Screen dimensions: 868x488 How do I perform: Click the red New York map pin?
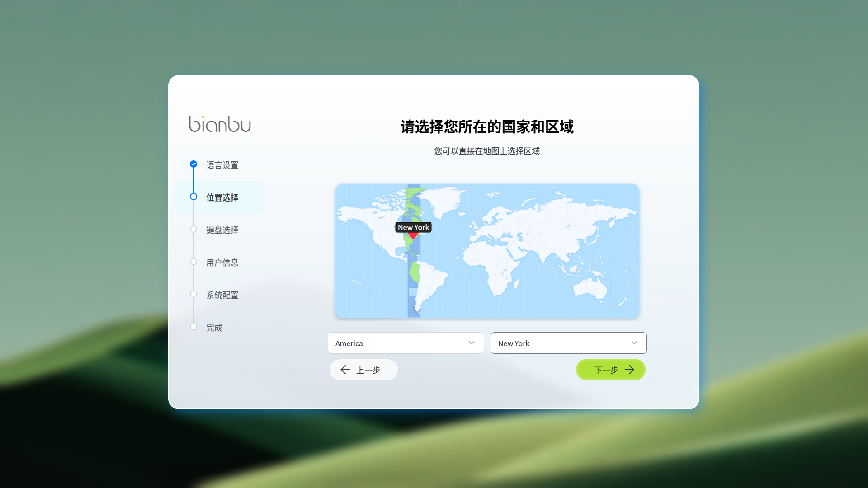tap(413, 235)
